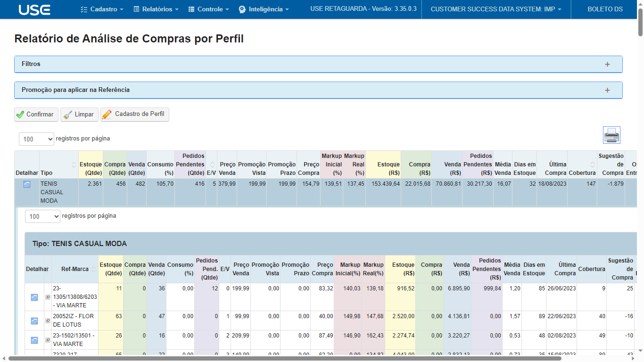Image resolution: width=644 pixels, height=362 pixels.
Task: Click top table Última Compra header
Action: click(x=552, y=165)
